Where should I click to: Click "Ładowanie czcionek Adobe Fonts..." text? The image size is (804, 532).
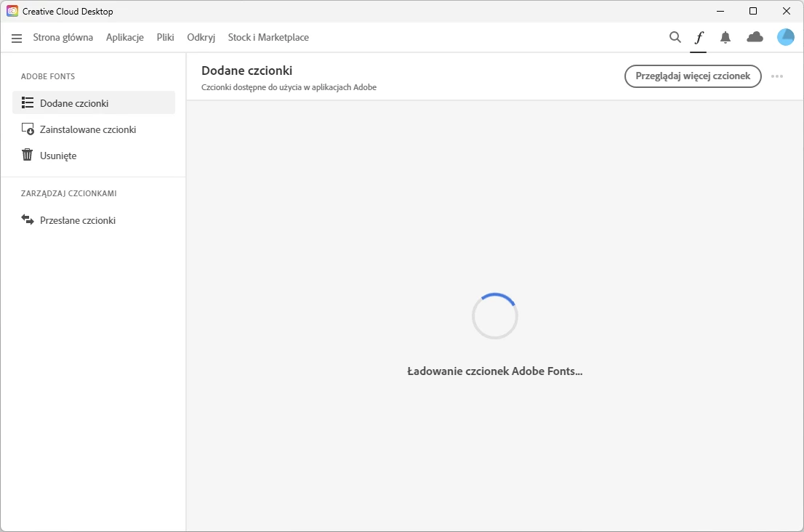(x=495, y=371)
